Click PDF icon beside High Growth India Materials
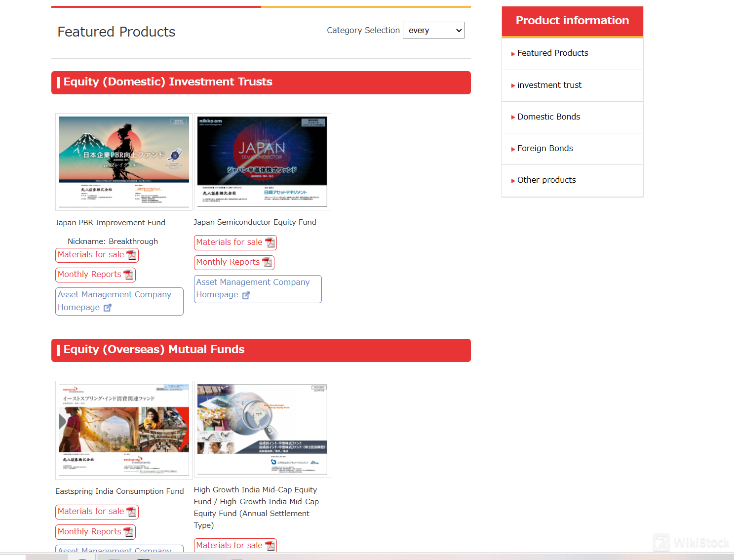Viewport: 734px width, 560px height. point(270,545)
